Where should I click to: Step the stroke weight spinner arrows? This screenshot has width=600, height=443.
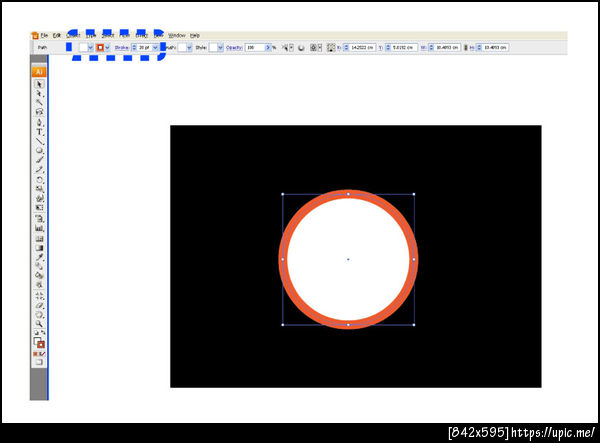[134, 48]
